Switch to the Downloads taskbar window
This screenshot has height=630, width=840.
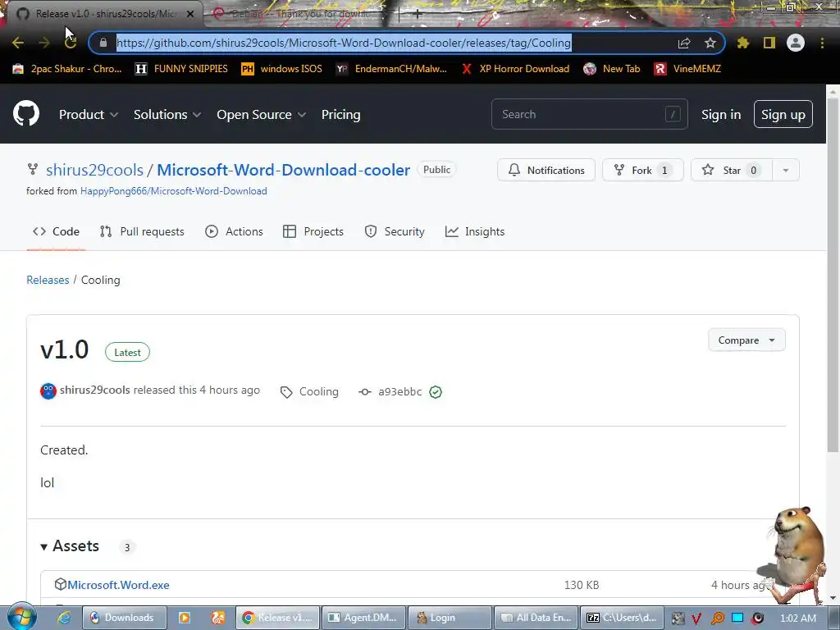tap(125, 618)
